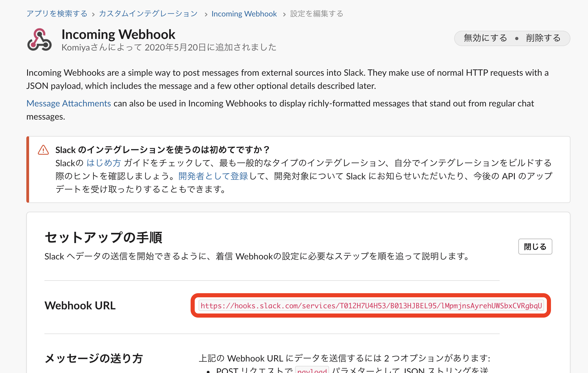
Task: Click the セットアップの手順 heading
Action: pos(103,237)
